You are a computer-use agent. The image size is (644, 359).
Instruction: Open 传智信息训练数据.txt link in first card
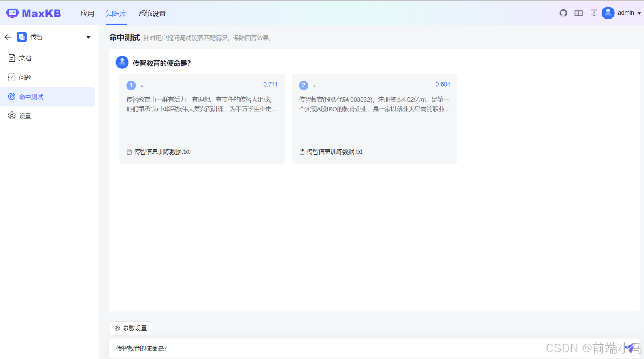coord(162,152)
